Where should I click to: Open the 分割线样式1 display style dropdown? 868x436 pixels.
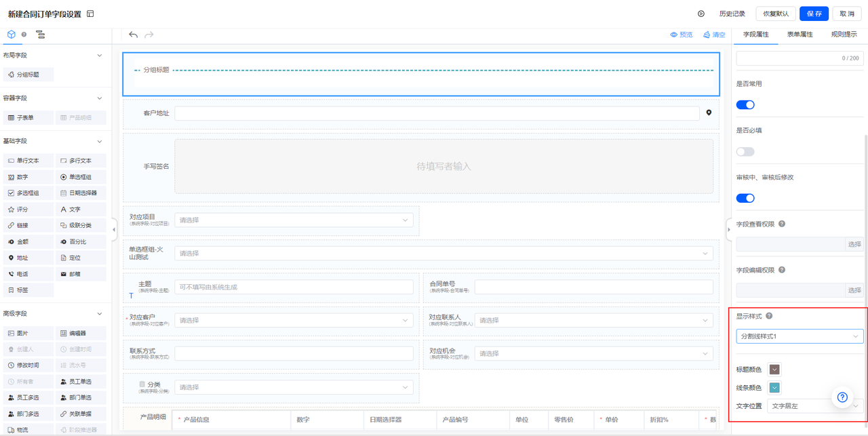click(x=800, y=336)
